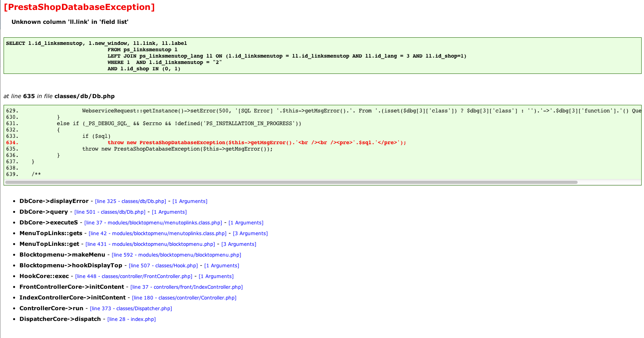Click the LEFT JOIN ps_linksmenutop_lang SQL line
Image resolution: width=644 pixels, height=338 pixels.
click(x=287, y=56)
